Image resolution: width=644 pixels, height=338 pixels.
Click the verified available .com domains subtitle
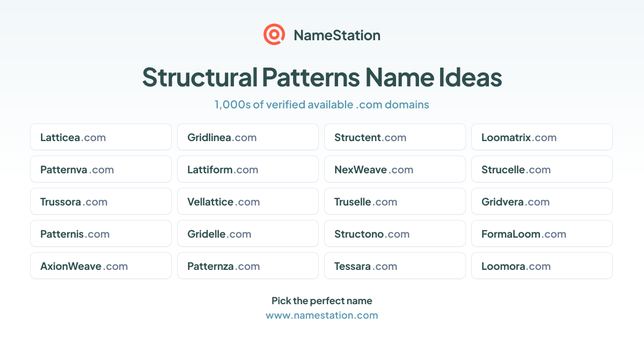(322, 105)
